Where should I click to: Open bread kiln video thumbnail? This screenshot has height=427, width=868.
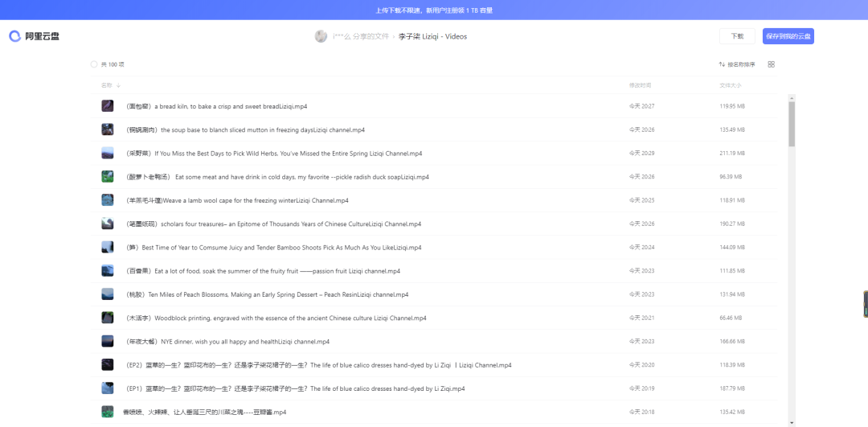108,106
